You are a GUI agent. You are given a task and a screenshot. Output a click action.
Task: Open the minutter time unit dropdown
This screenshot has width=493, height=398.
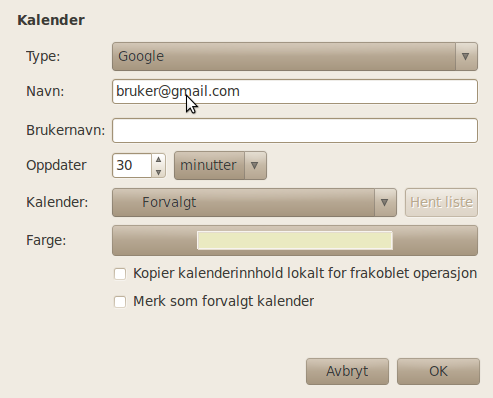(220, 165)
